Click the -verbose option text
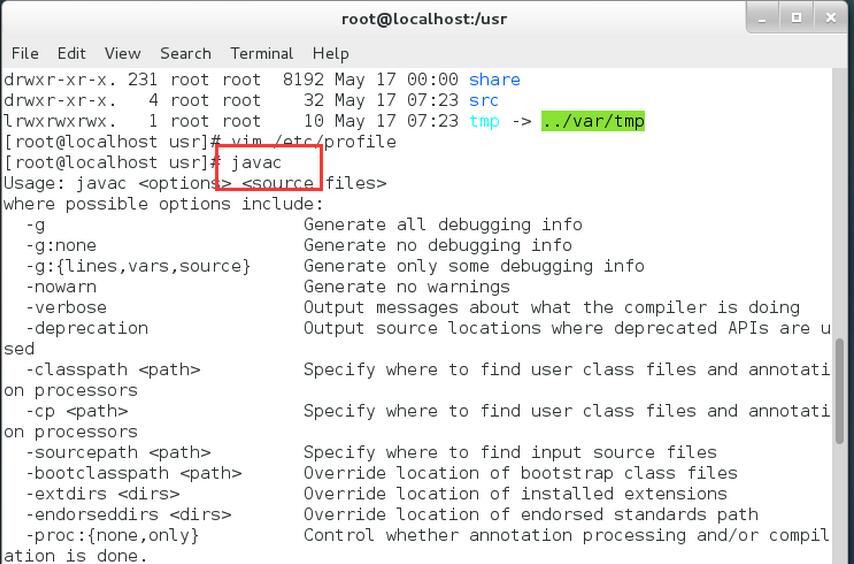The height and width of the screenshot is (564, 854). tap(66, 307)
